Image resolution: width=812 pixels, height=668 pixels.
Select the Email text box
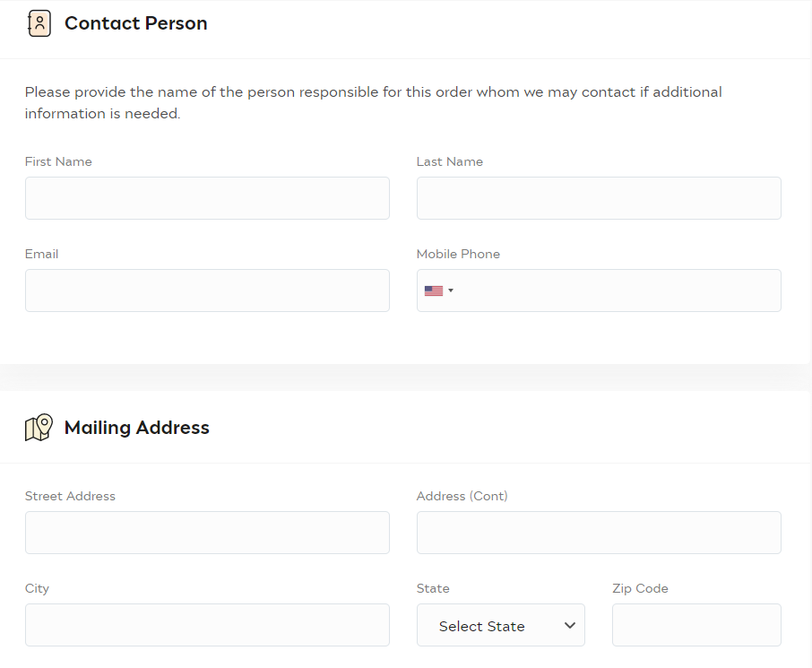coord(207,291)
